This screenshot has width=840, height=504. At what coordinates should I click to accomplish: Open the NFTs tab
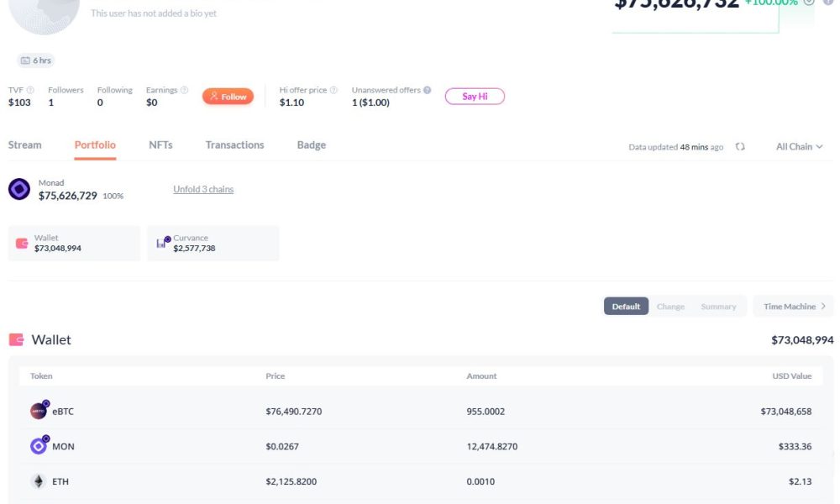click(160, 145)
